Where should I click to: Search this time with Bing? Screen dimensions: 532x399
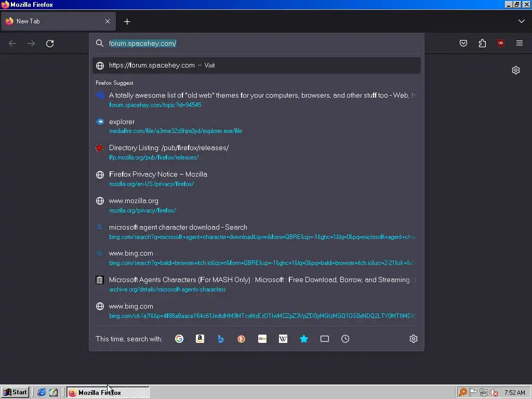[x=220, y=339]
